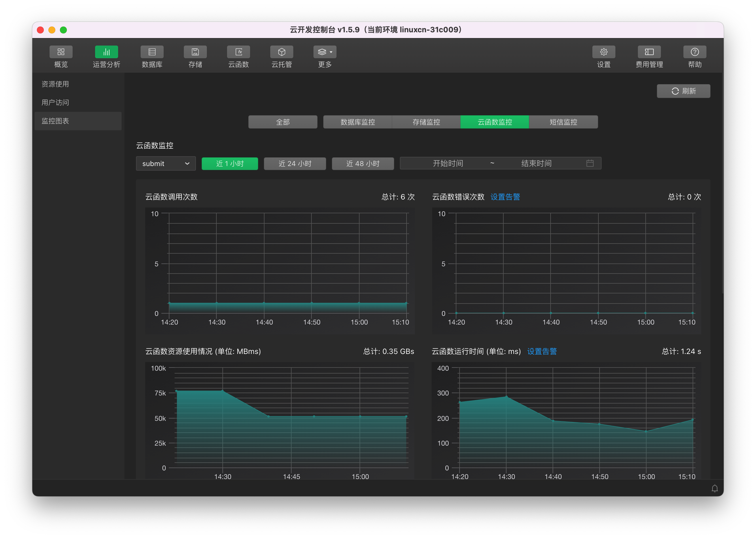Open the 存储 storage icon

pos(195,52)
